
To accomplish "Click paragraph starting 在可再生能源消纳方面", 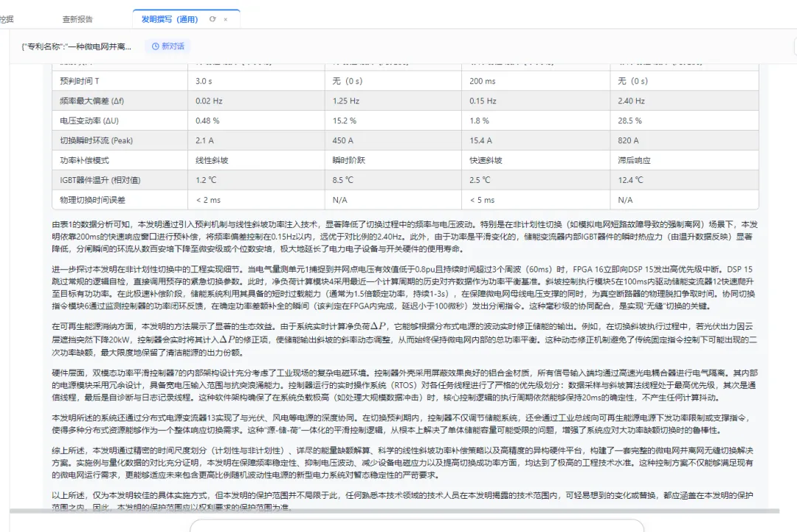I will click(404, 339).
